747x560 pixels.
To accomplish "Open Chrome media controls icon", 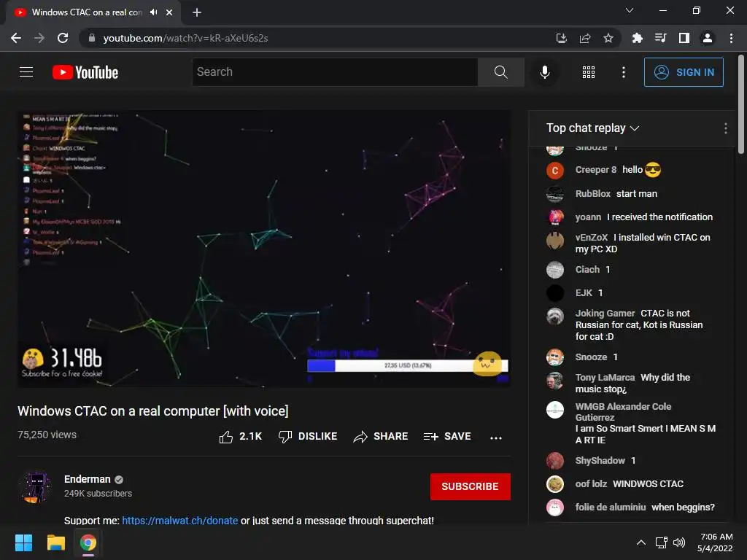I will coord(660,38).
